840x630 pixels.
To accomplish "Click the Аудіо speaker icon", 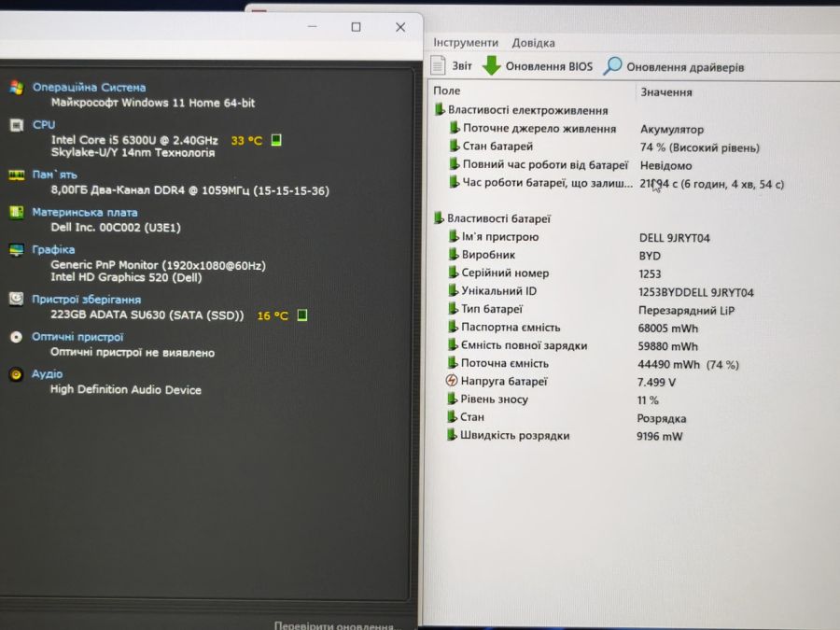I will (x=16, y=374).
